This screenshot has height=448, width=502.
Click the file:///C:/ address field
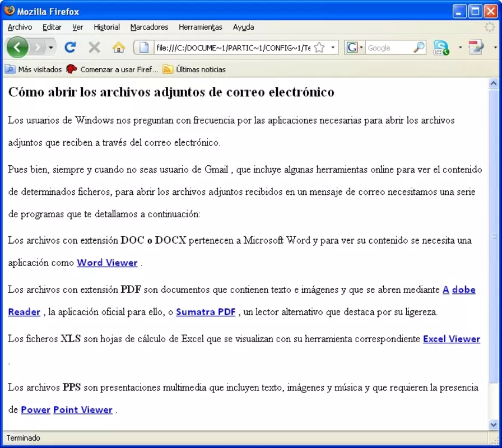[233, 48]
